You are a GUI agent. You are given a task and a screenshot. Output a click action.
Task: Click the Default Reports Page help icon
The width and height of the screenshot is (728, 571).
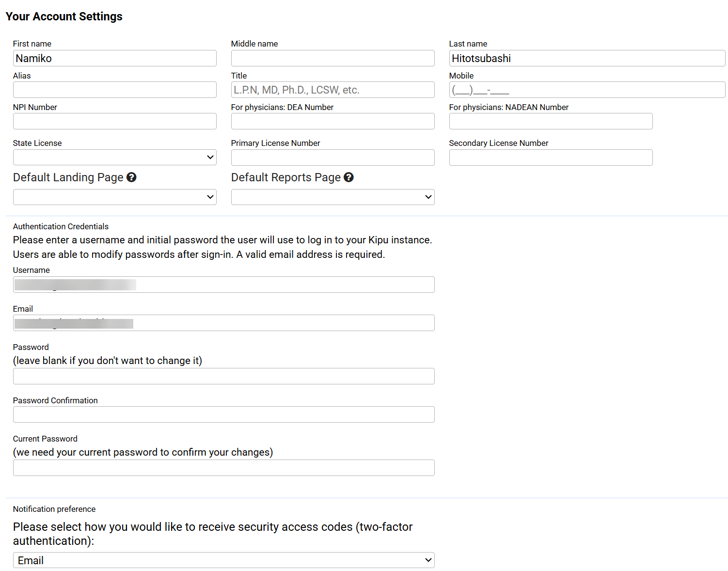pyautogui.click(x=348, y=177)
